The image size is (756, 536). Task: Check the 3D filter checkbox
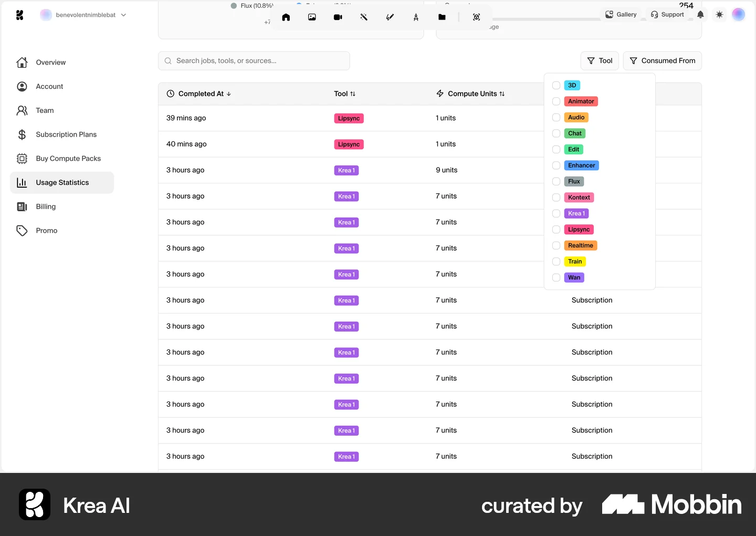pyautogui.click(x=556, y=86)
